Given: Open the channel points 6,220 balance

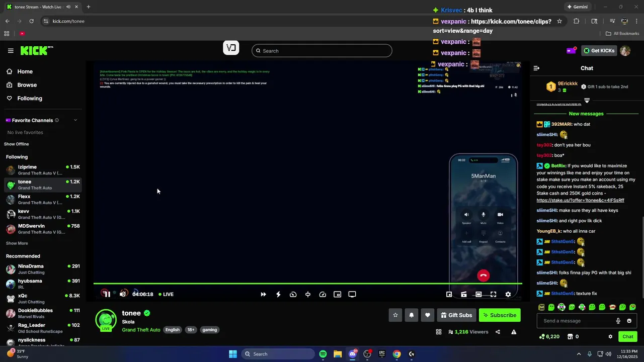Looking at the screenshot, I should (549, 336).
